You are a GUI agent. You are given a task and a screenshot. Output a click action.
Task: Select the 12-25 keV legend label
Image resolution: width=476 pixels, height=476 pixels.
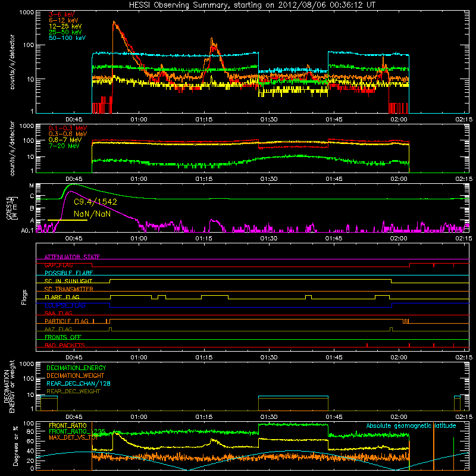point(65,26)
